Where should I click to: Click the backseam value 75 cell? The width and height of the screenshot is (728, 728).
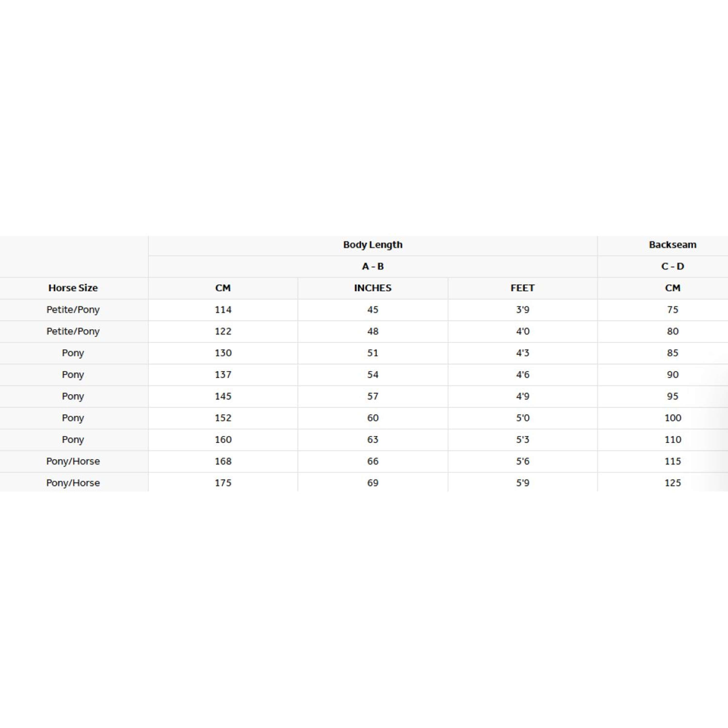(672, 310)
